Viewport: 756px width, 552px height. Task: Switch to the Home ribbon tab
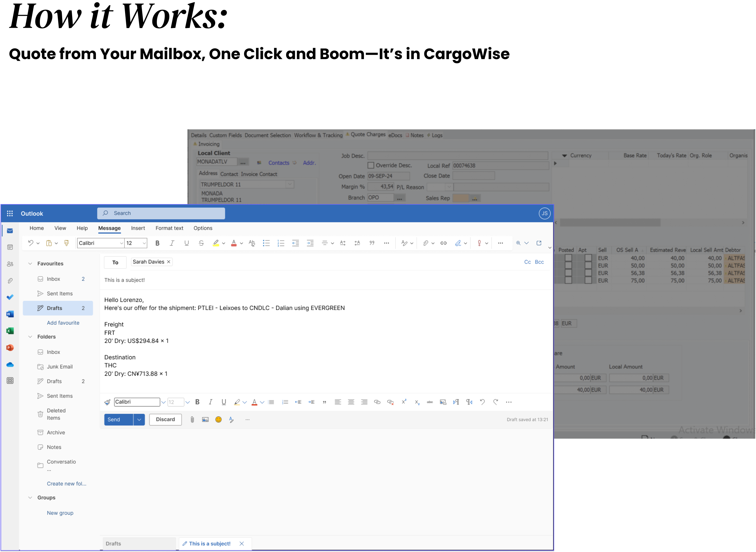click(x=37, y=228)
